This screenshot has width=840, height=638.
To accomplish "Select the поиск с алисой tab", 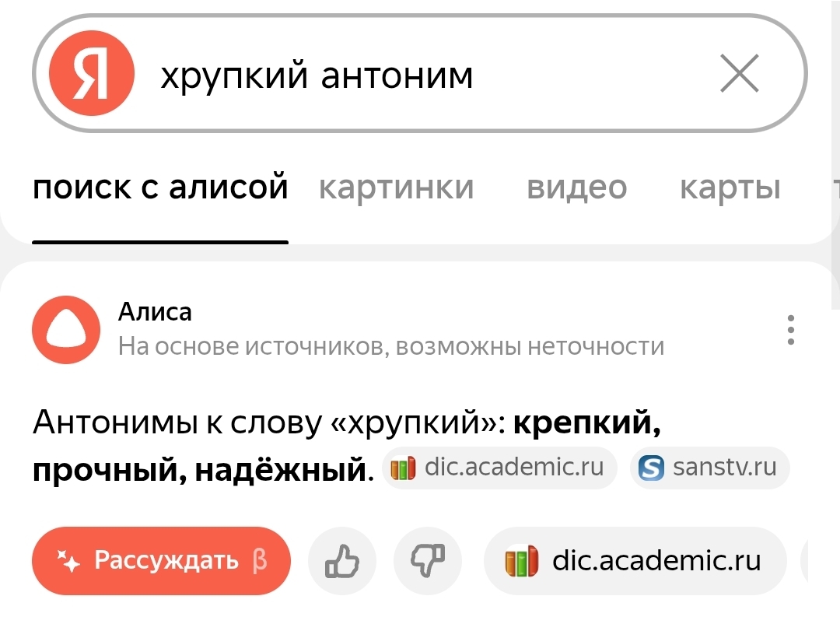I will [160, 188].
